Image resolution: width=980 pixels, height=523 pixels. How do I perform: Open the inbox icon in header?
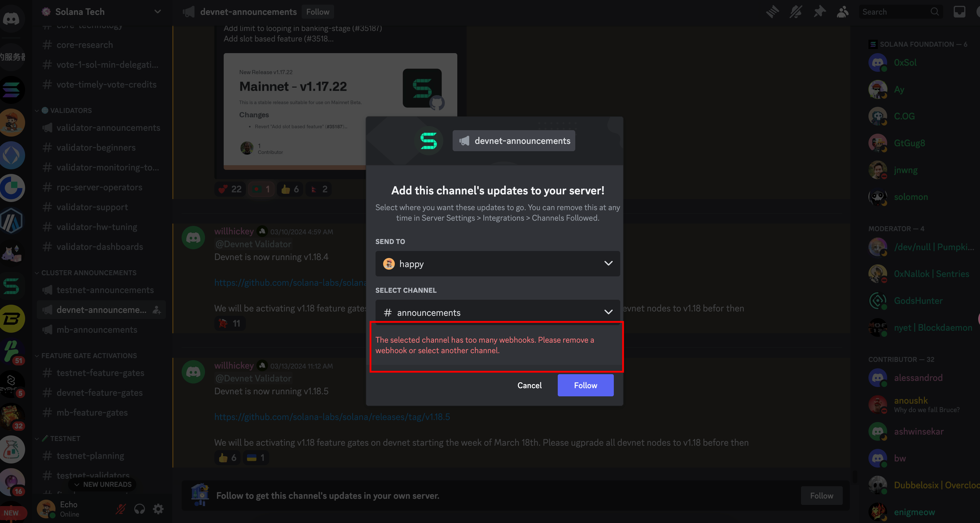coord(959,12)
